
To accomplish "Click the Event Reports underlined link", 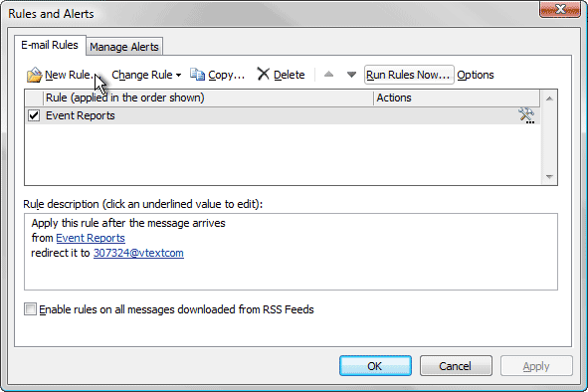I will click(x=91, y=238).
